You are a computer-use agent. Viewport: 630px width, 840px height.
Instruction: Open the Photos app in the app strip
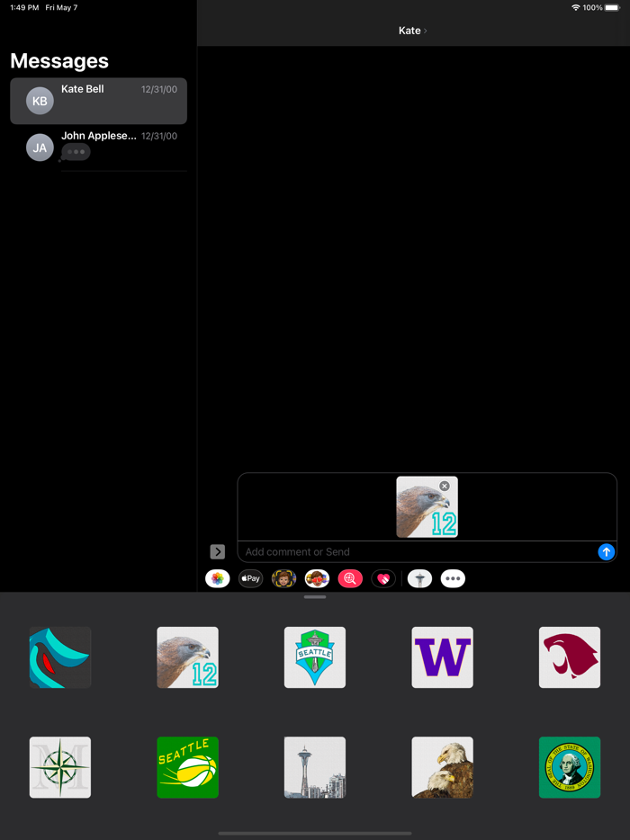click(217, 578)
